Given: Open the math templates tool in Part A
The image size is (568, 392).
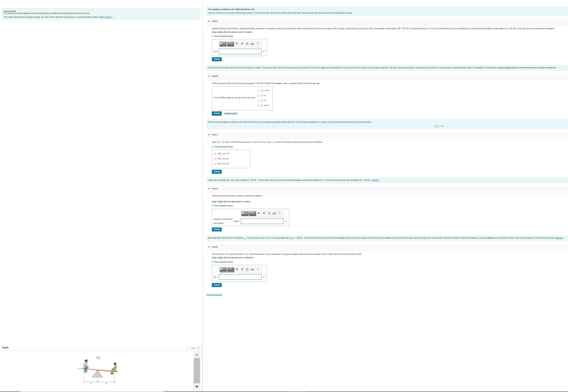Looking at the screenshot, I should point(223,44).
